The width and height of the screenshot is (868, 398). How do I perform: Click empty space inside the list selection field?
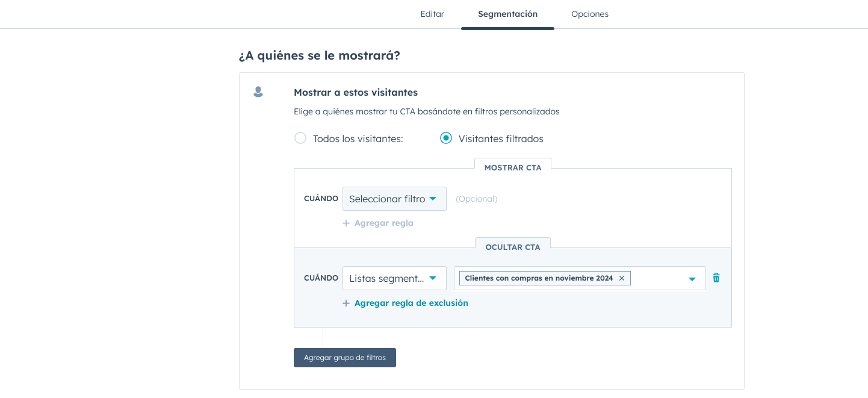pyautogui.click(x=658, y=278)
